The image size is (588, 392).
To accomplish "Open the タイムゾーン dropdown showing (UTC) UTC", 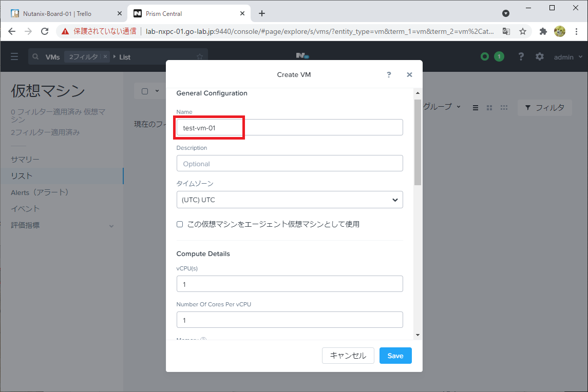I will [x=290, y=200].
